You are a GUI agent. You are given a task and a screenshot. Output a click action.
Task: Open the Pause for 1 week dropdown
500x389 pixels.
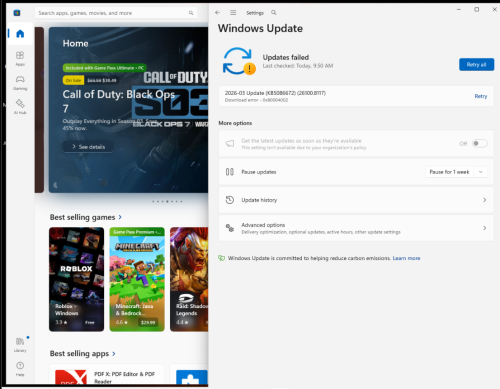(x=456, y=172)
